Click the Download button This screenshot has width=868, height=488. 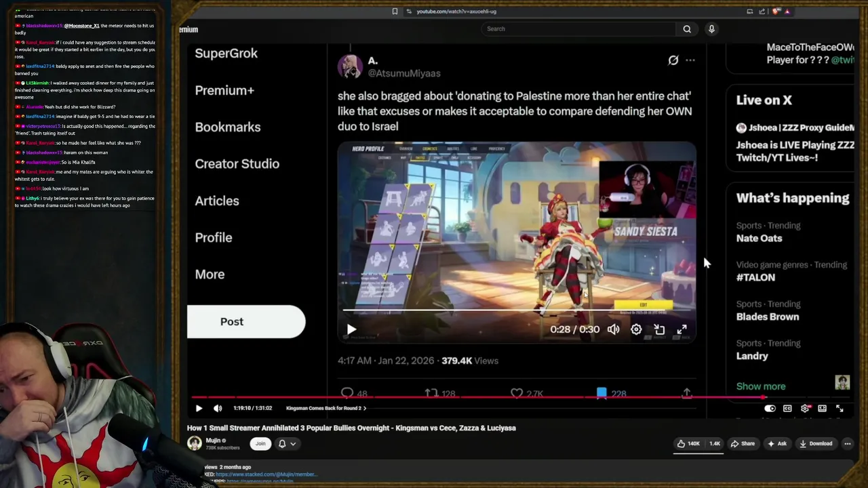click(x=816, y=444)
